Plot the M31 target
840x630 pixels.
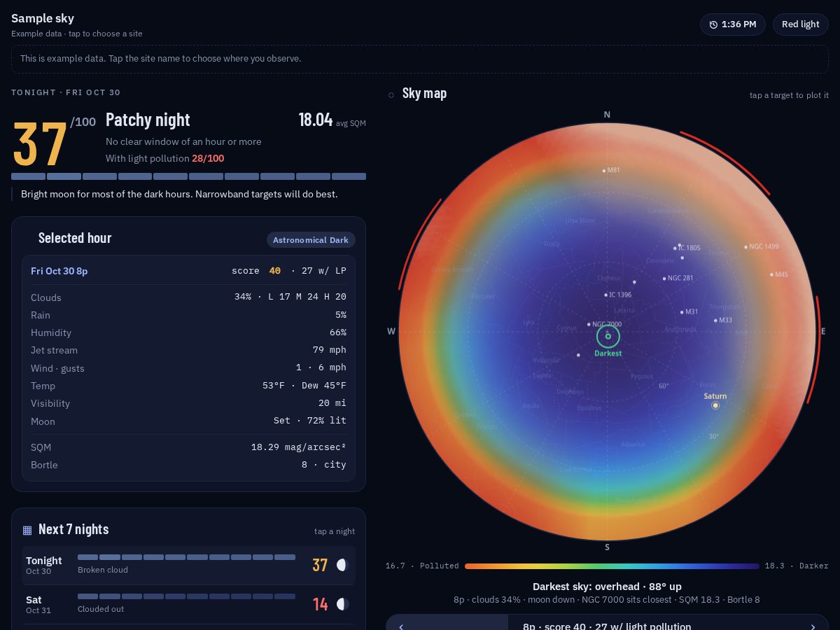coord(682,312)
